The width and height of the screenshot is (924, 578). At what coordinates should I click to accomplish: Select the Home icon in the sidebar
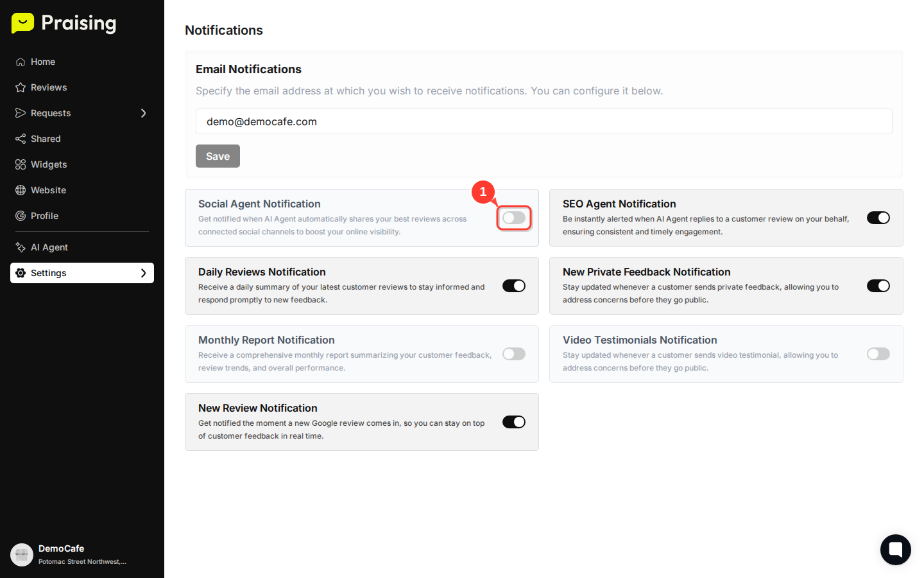(21, 61)
